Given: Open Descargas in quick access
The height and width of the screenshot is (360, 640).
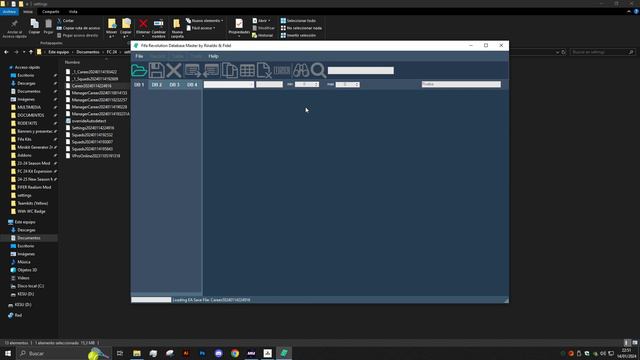Looking at the screenshot, I should point(26,83).
